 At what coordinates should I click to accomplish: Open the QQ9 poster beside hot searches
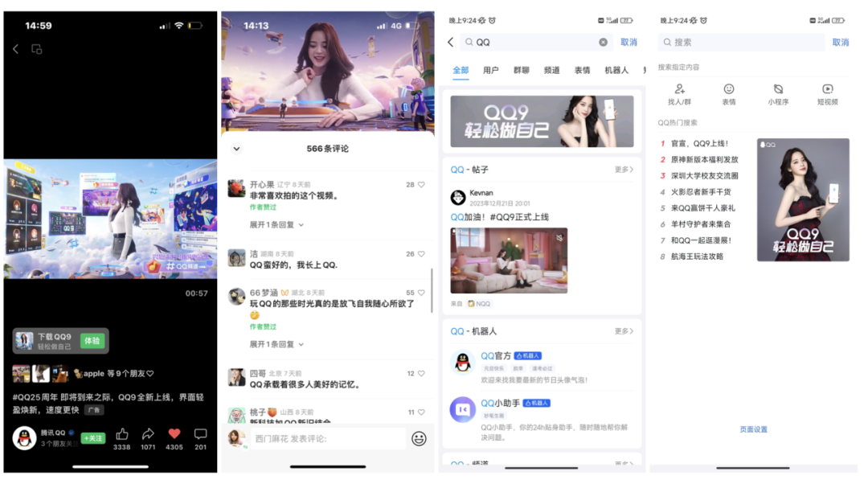(803, 200)
